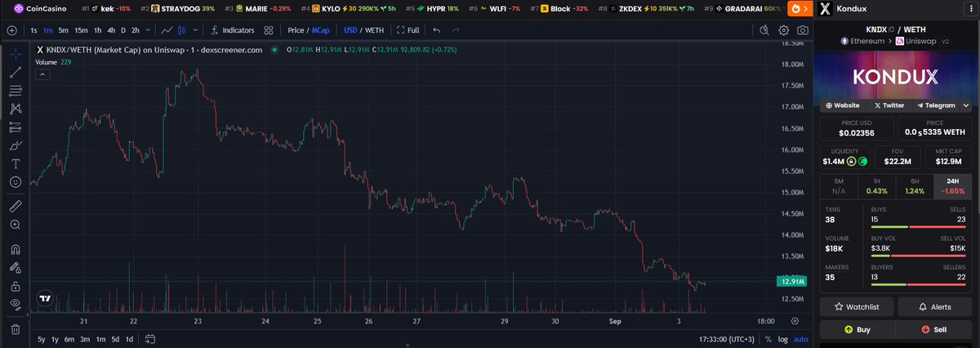Redo the chart action
Viewport: 980px width, 348px height.
click(455, 30)
